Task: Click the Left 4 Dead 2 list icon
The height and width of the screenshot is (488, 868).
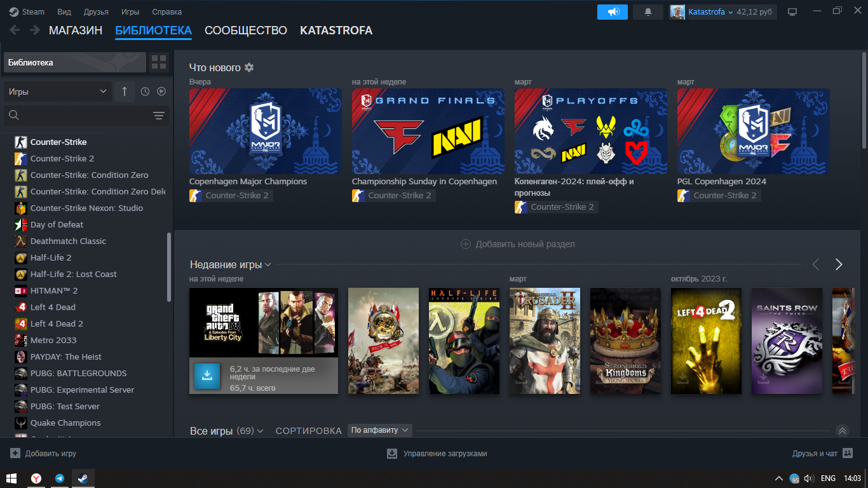Action: 21,323
